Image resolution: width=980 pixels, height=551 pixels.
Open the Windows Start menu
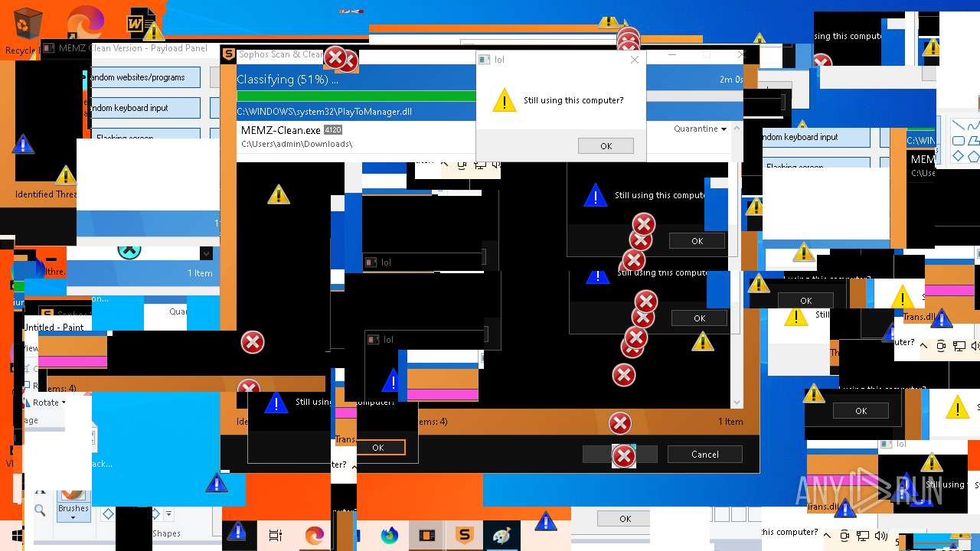tap(17, 535)
